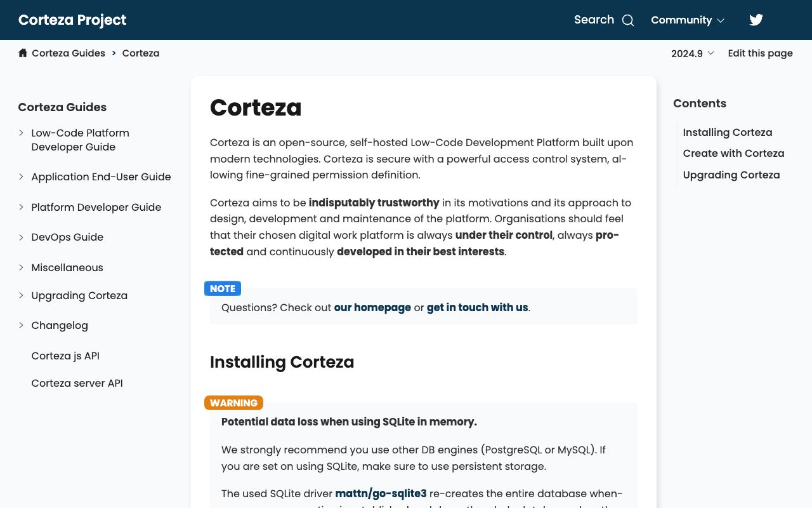Expand the Application End-User Guide chevron
This screenshot has height=508, width=812.
(21, 177)
